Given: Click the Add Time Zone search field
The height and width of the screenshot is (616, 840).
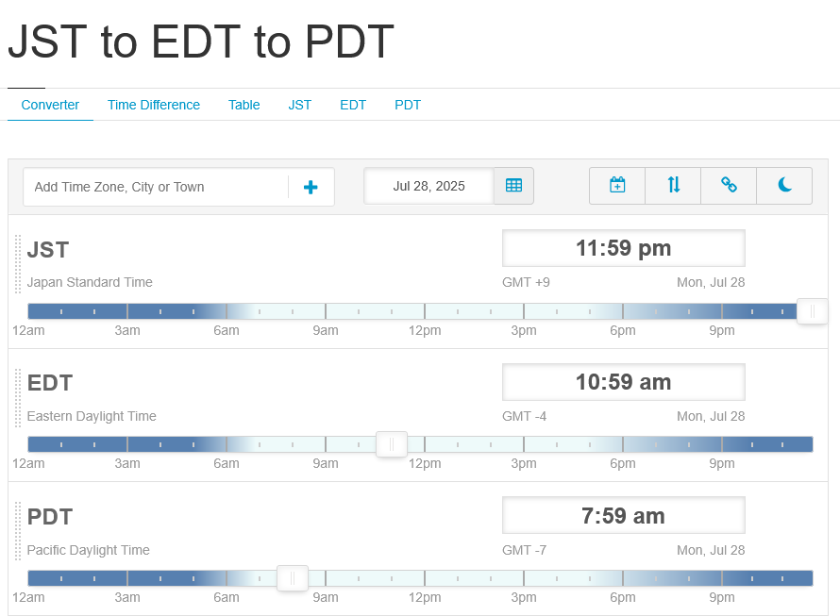Looking at the screenshot, I should 156,187.
